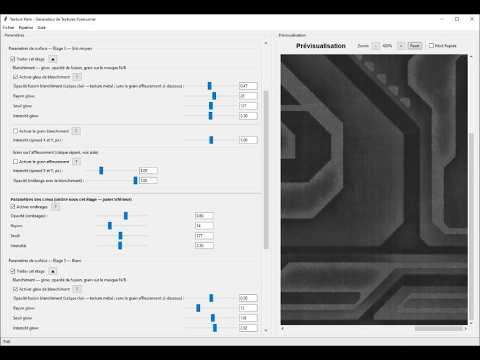Click first stage opacité fusion blanchiment slider handle
Viewport: 480px width, 360px height.
209,86
